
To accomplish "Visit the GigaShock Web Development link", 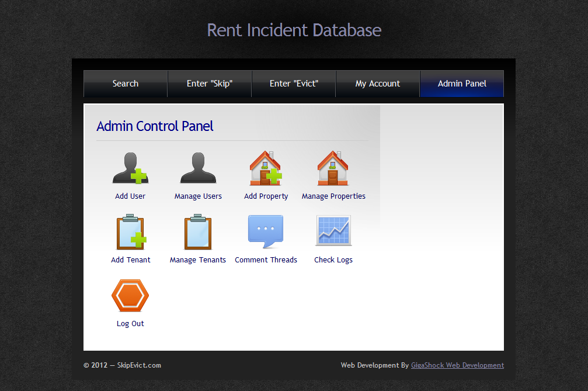I will (x=458, y=365).
